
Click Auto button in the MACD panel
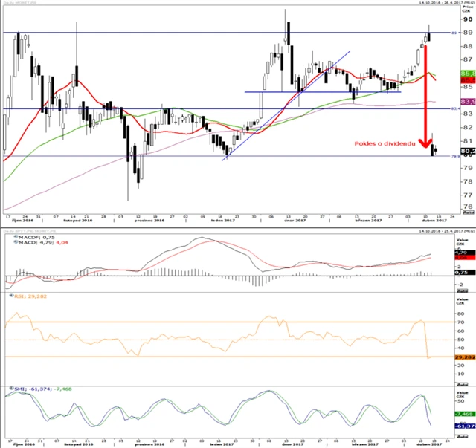pos(463,290)
